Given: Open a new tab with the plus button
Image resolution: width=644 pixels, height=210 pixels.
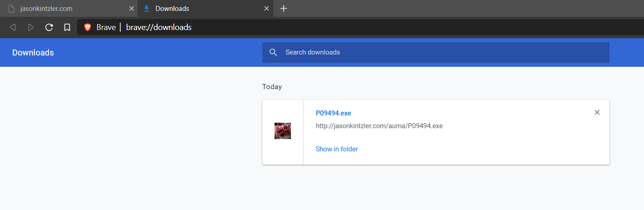Looking at the screenshot, I should click(x=284, y=9).
